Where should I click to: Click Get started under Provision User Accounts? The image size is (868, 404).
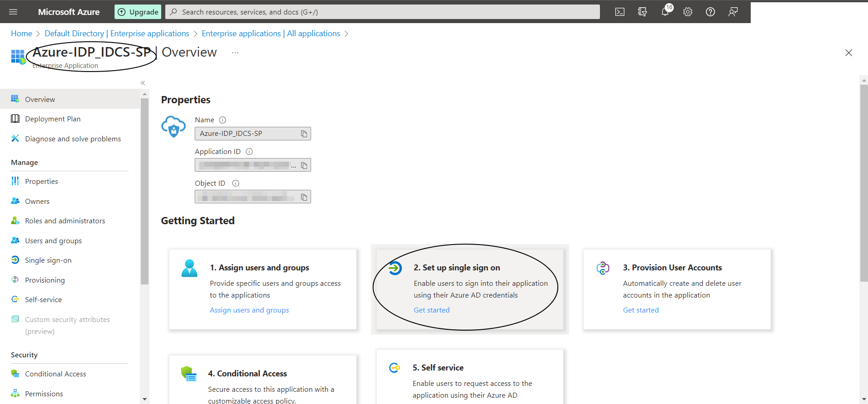click(641, 310)
